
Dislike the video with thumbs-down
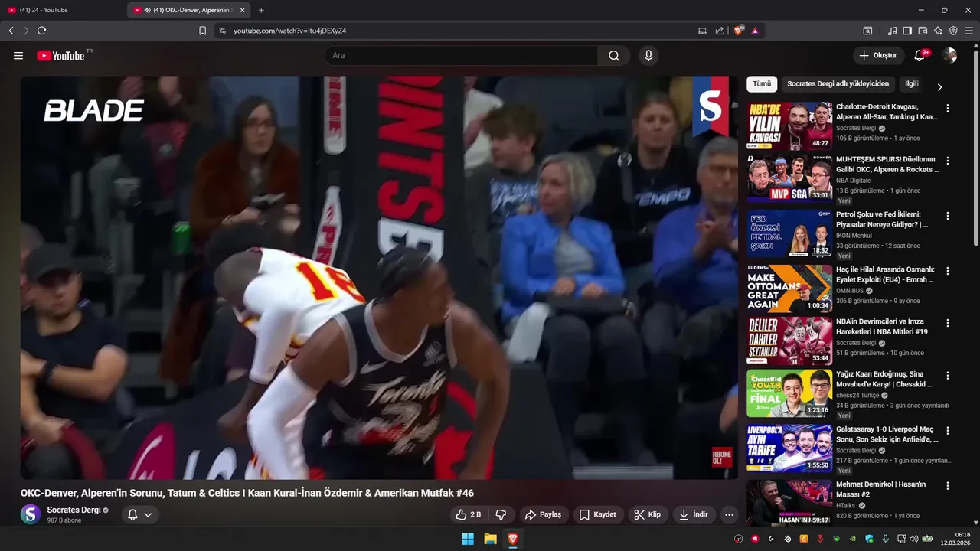pyautogui.click(x=501, y=515)
